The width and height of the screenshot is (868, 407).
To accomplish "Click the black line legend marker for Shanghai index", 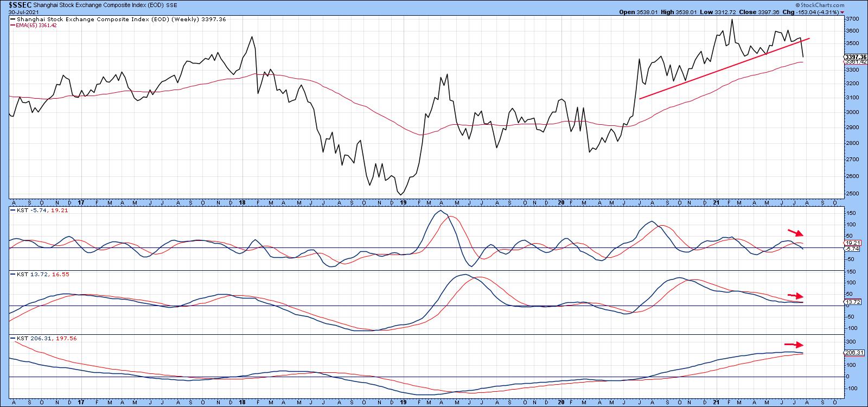I will coord(12,19).
